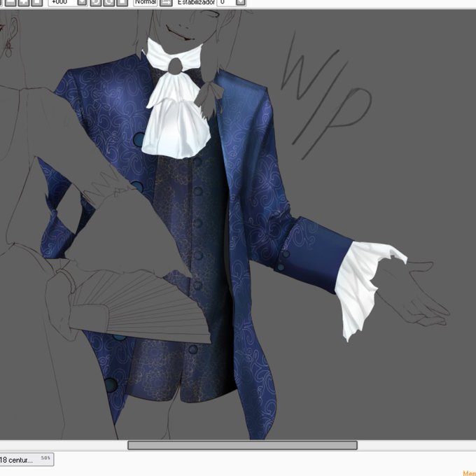The width and height of the screenshot is (476, 476).
Task: Open the Estabilizador value dropdown arrow
Action: (x=240, y=2)
